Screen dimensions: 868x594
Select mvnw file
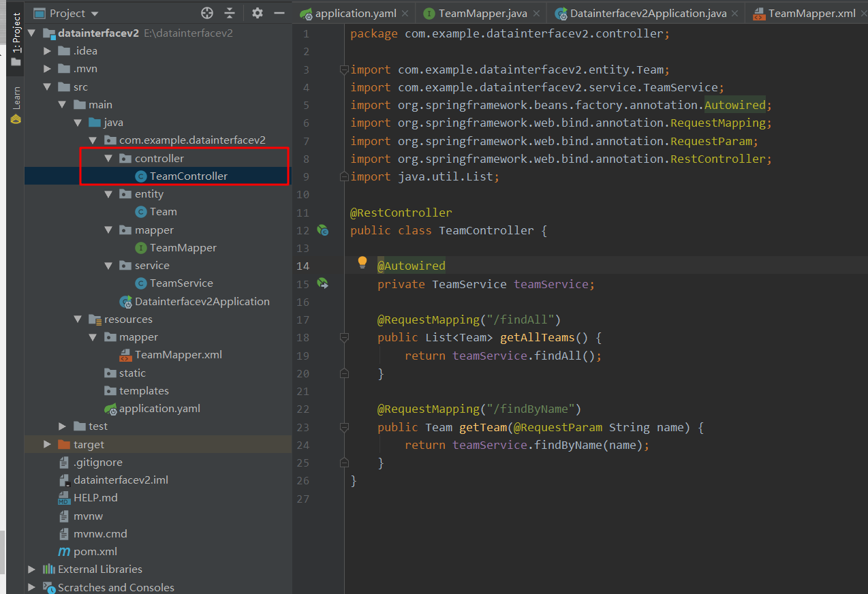81,516
